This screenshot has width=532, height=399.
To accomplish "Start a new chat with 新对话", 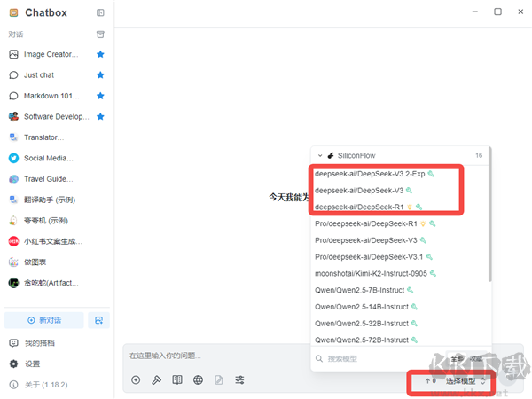I will [44, 320].
